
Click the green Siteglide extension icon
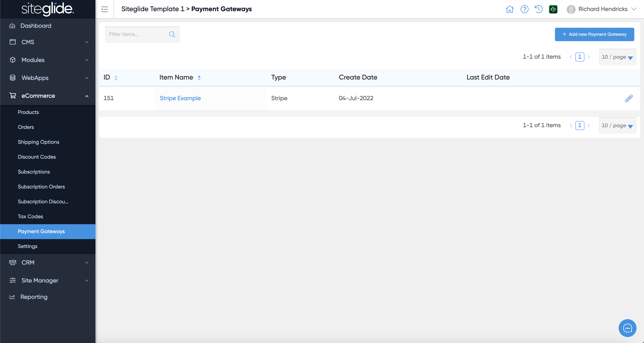(553, 9)
